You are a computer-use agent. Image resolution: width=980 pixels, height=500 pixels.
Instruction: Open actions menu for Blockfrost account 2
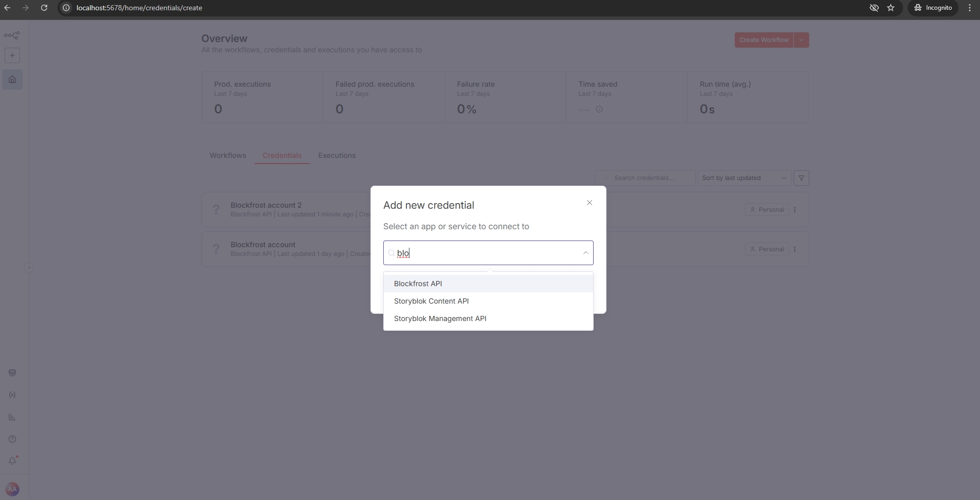(x=795, y=210)
